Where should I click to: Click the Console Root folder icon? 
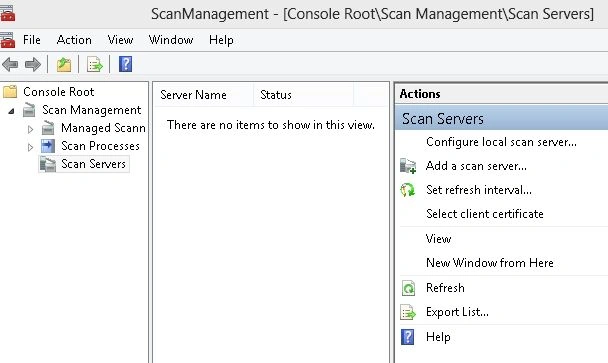[10, 92]
